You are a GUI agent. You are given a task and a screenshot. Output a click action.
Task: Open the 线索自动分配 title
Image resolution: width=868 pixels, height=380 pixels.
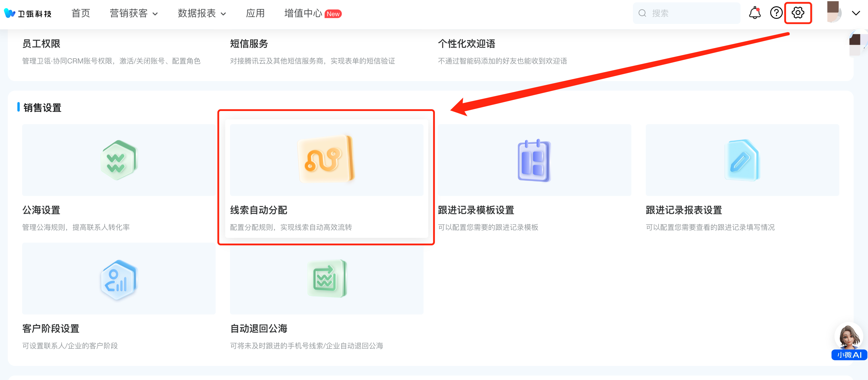(x=258, y=210)
